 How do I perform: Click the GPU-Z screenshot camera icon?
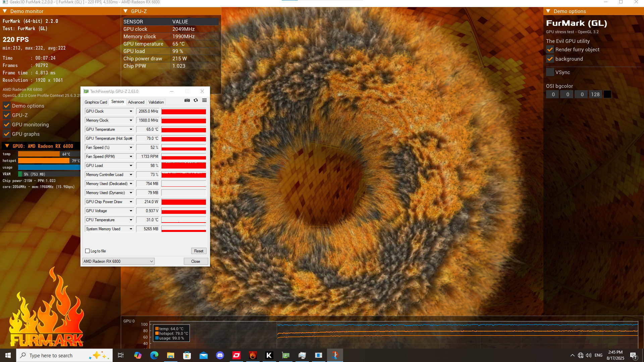pyautogui.click(x=187, y=100)
